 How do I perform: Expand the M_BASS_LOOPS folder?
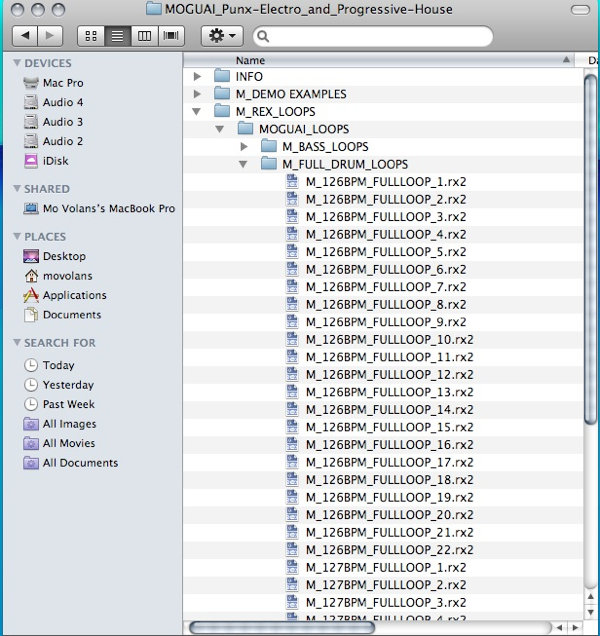coord(244,146)
